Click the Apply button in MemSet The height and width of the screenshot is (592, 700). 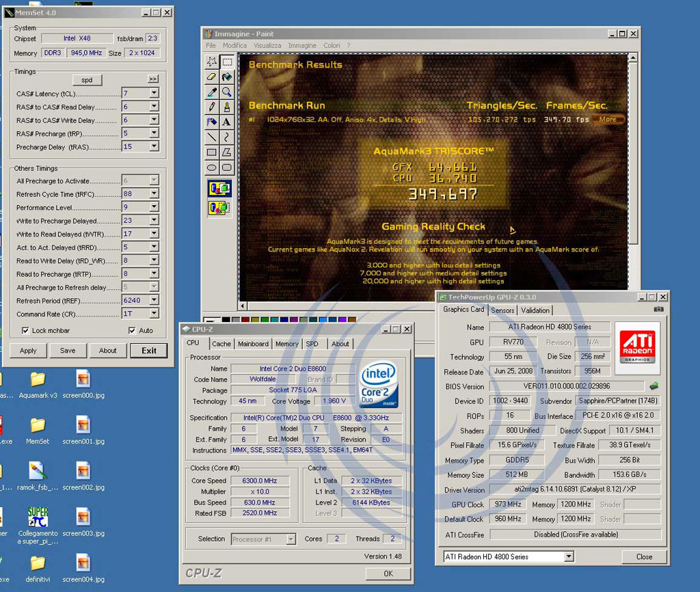pyautogui.click(x=28, y=351)
